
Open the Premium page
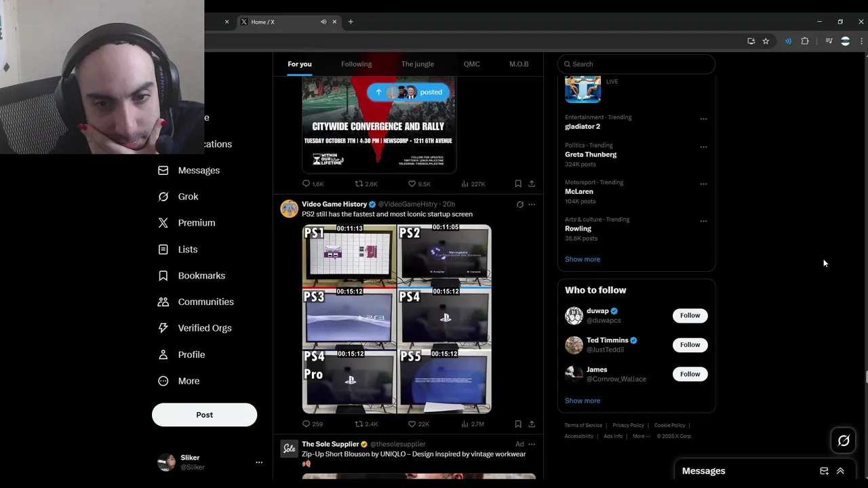click(186, 223)
